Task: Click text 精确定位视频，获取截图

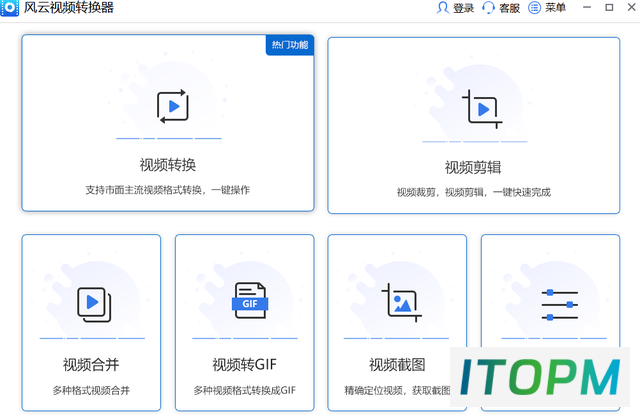Action: (397, 390)
